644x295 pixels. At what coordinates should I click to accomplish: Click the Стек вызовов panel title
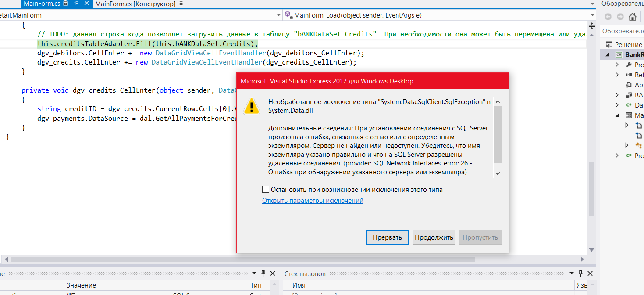pyautogui.click(x=305, y=273)
